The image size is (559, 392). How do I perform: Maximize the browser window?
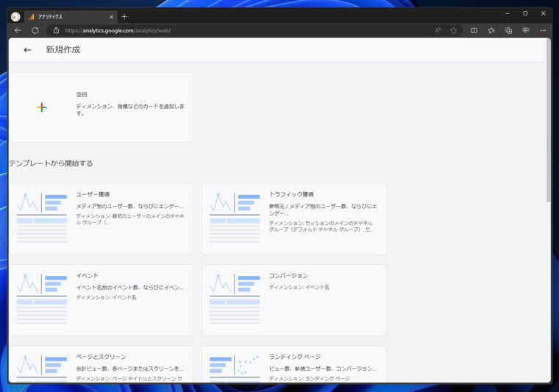point(525,13)
